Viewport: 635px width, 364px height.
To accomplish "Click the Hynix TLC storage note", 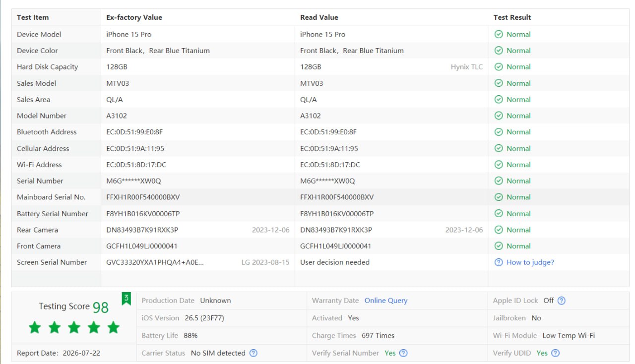I will point(467,67).
